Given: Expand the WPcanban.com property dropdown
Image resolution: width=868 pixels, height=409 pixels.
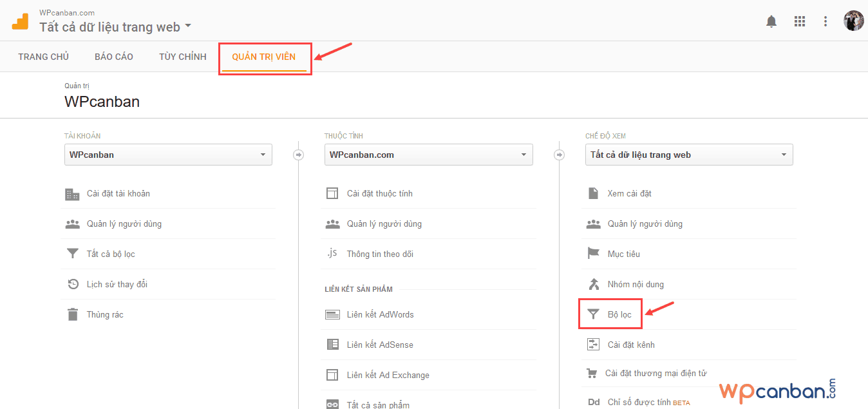Looking at the screenshot, I should coord(429,155).
